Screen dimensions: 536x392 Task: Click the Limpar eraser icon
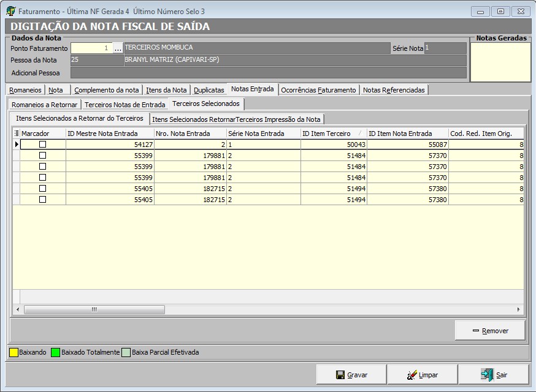point(412,375)
